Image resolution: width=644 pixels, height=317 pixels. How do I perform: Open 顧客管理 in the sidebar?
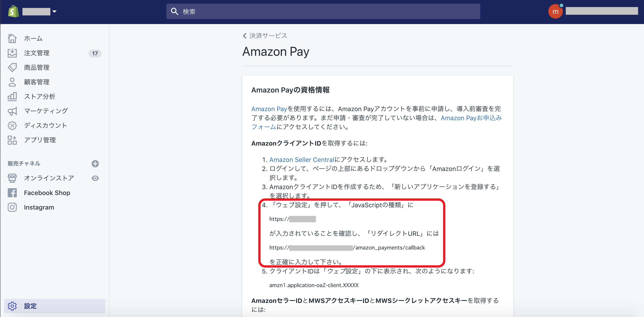click(37, 82)
